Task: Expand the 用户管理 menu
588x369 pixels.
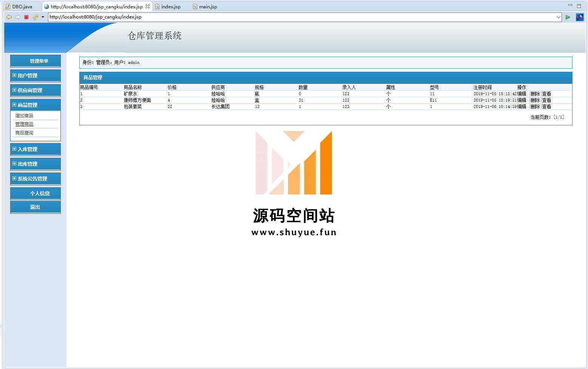Action: tap(35, 76)
